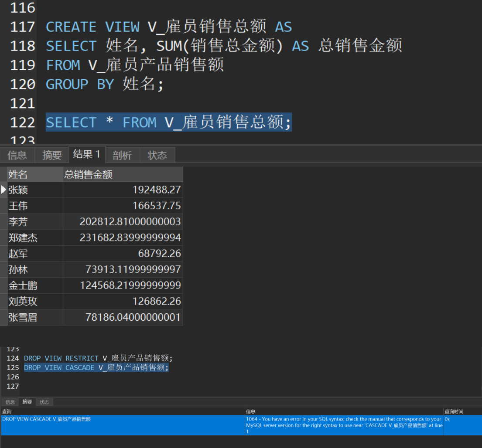Screen dimensions: 482x448
Task: Switch to the 摘要 tab in upper pane
Action: coord(52,155)
